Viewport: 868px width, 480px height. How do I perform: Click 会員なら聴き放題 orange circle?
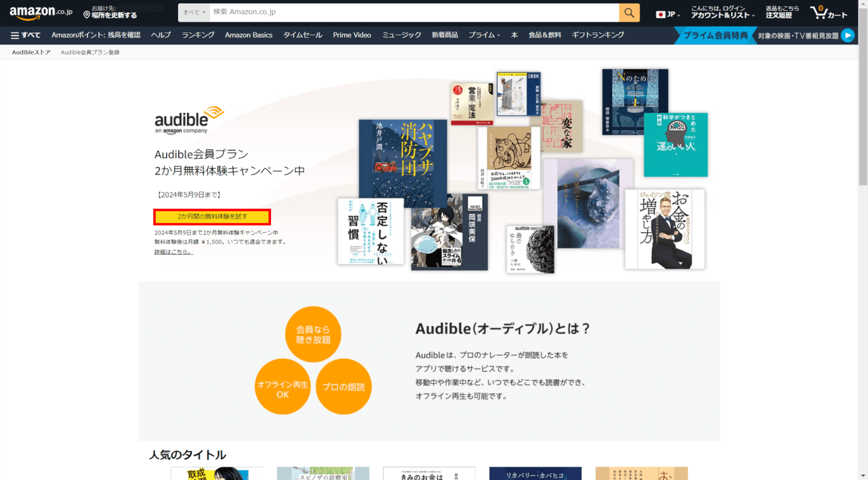coord(313,335)
